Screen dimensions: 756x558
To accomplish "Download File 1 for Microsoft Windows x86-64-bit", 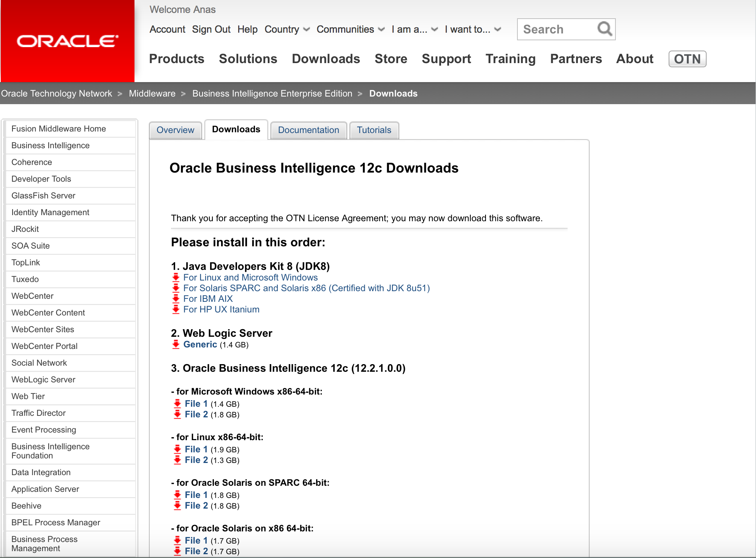I will point(196,404).
